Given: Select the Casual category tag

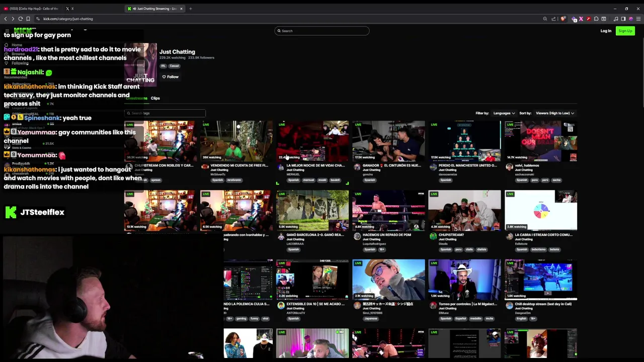Looking at the screenshot, I should 174,66.
